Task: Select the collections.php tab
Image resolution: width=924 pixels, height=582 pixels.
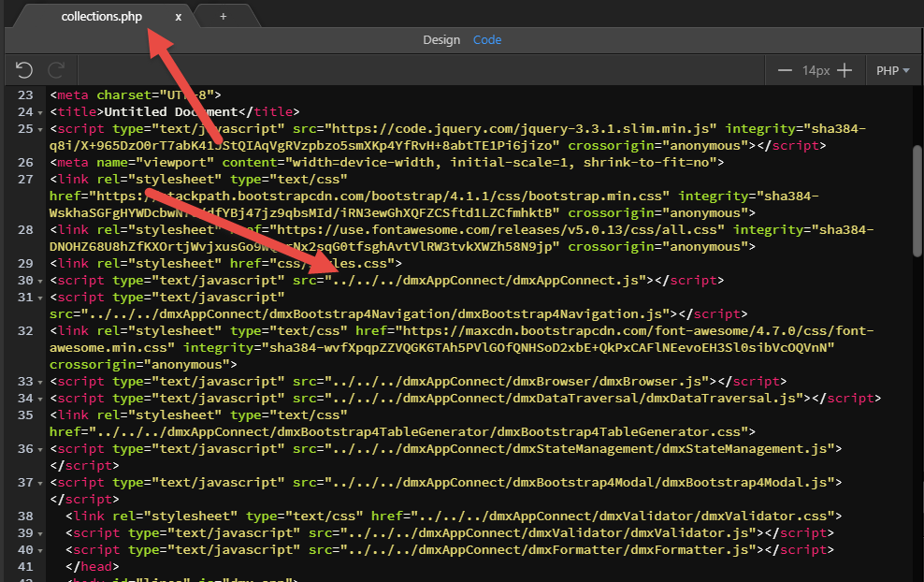Action: (x=101, y=17)
